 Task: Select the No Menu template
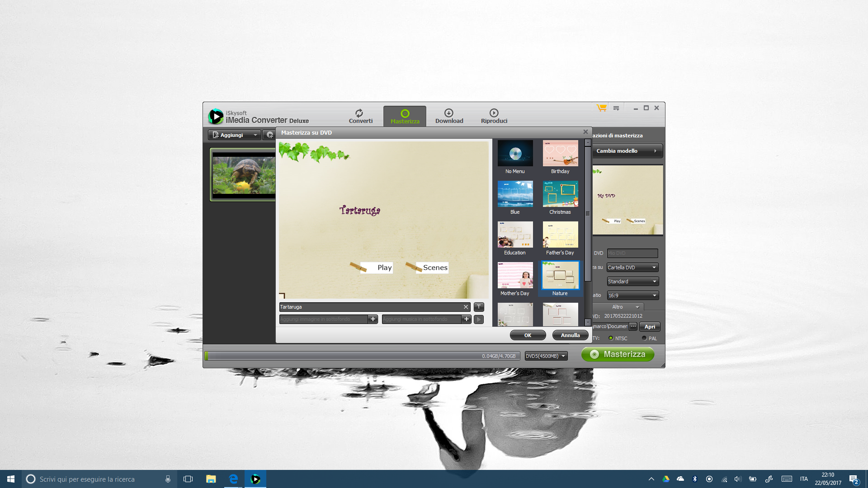[515, 157]
